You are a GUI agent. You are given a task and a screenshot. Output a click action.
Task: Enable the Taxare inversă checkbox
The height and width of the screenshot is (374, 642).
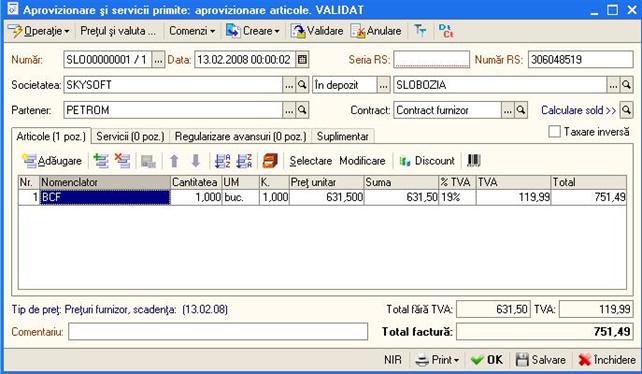[x=554, y=131]
